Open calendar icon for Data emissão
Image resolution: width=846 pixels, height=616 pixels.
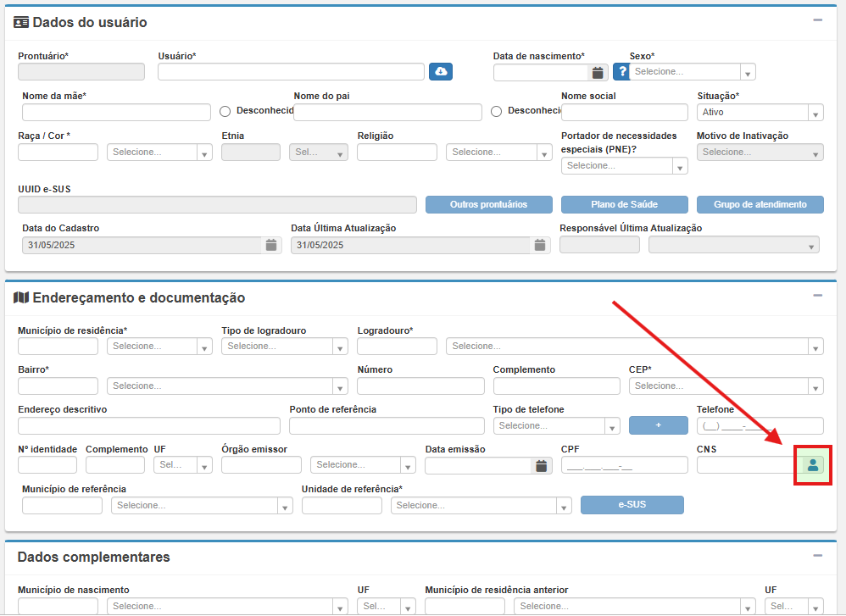coord(542,465)
